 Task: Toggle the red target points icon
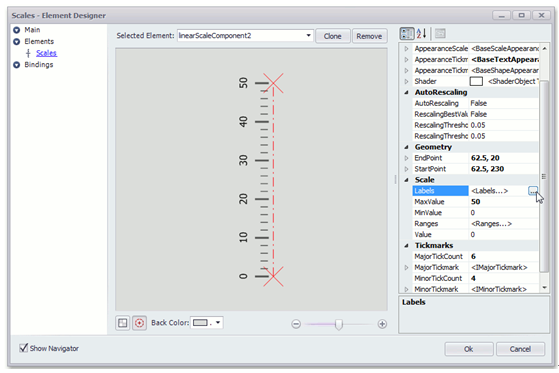139,323
